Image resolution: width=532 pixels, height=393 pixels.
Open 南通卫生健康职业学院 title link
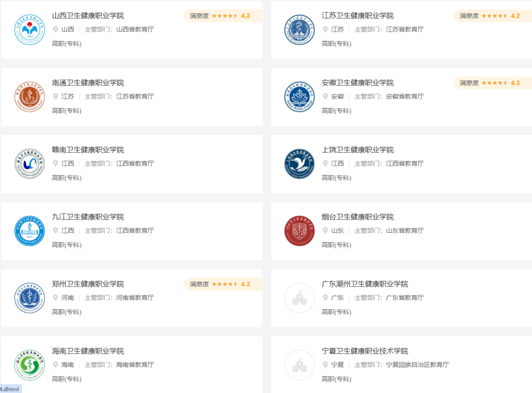pyautogui.click(x=88, y=83)
